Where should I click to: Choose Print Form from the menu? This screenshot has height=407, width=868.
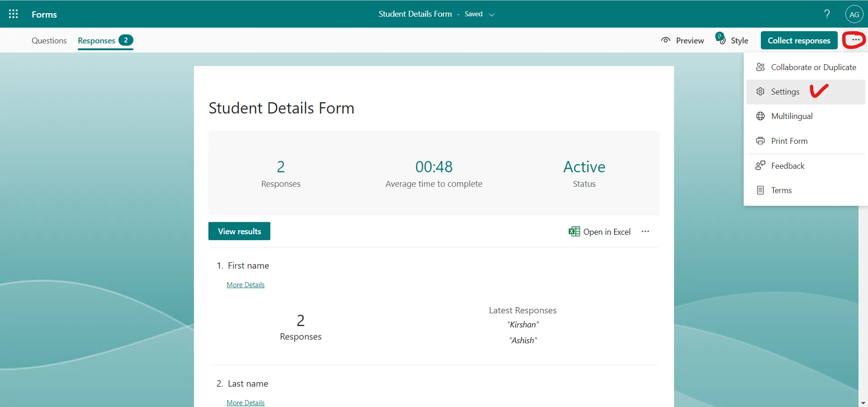790,141
